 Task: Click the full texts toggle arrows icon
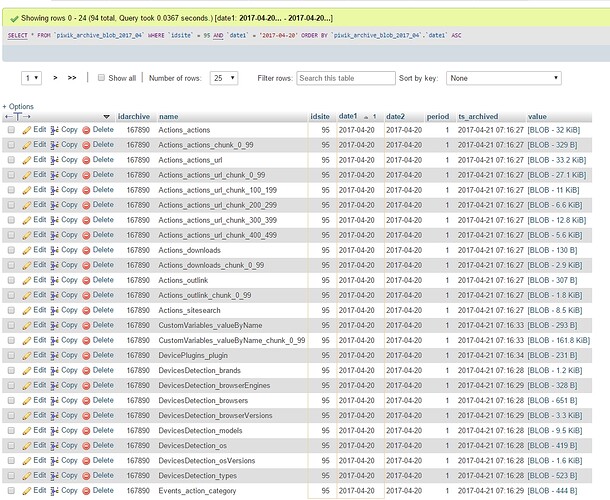click(x=18, y=116)
